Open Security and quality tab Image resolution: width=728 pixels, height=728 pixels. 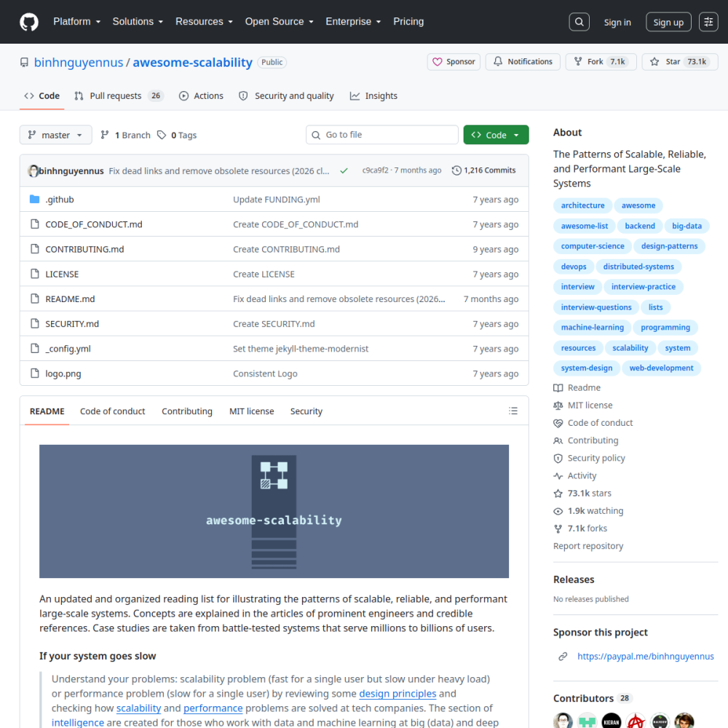pos(286,96)
